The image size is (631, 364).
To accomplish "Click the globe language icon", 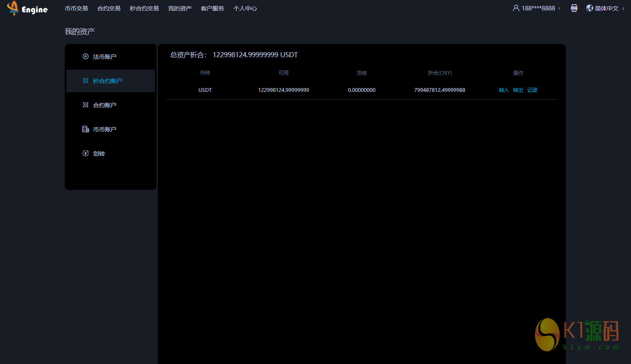I will coord(590,8).
